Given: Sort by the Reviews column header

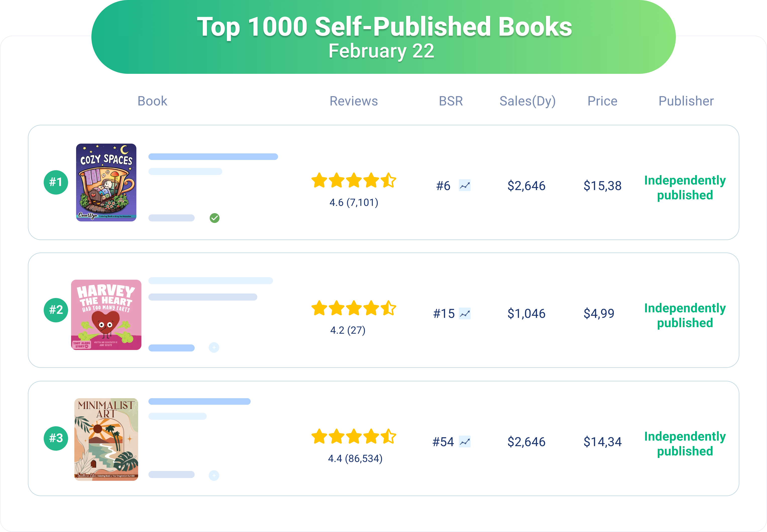Looking at the screenshot, I should click(353, 101).
